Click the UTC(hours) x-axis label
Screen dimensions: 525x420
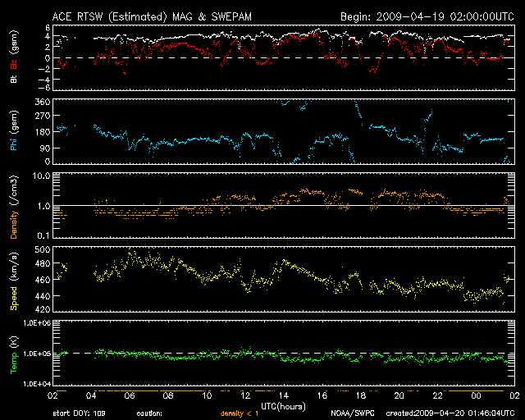point(281,405)
